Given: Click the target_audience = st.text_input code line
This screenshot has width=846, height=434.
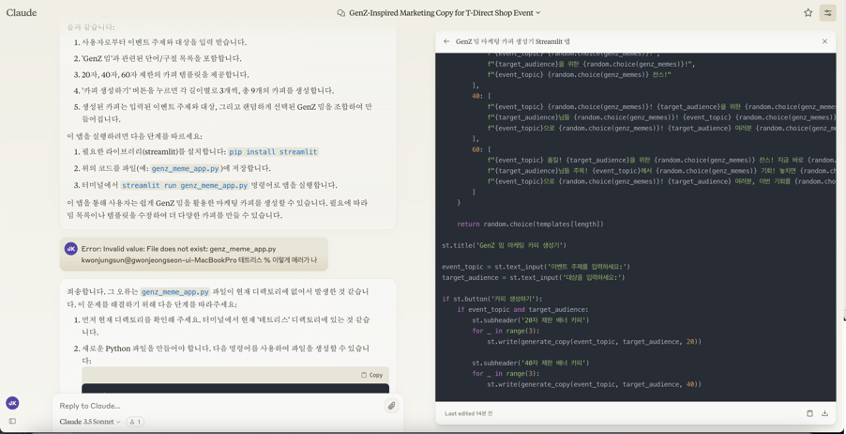Looking at the screenshot, I should [533, 277].
